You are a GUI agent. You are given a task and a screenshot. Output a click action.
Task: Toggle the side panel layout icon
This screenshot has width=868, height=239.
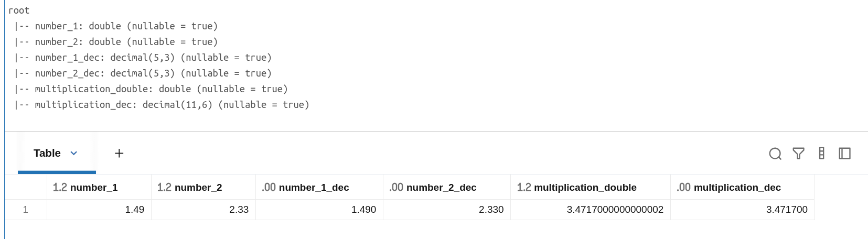(844, 154)
